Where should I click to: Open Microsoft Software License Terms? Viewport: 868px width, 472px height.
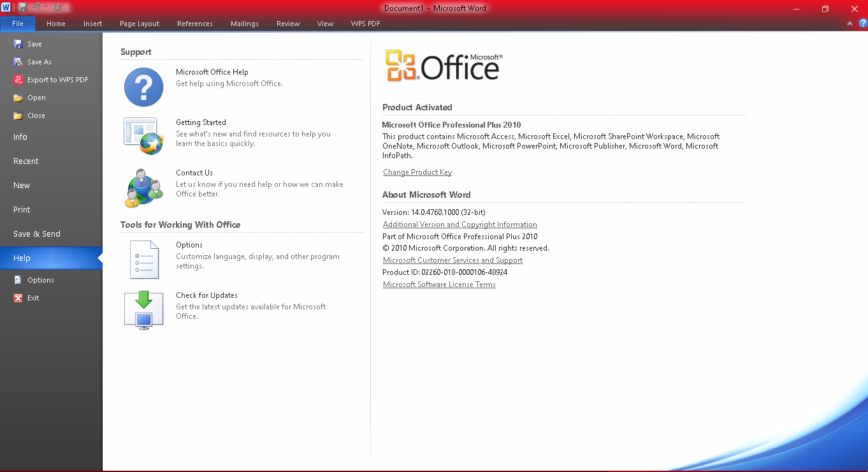click(439, 284)
